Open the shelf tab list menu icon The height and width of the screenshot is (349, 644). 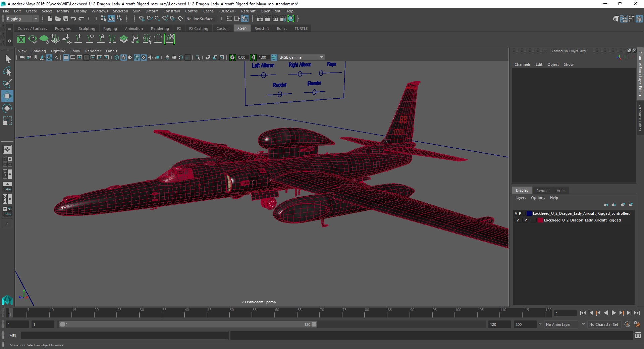point(9,29)
